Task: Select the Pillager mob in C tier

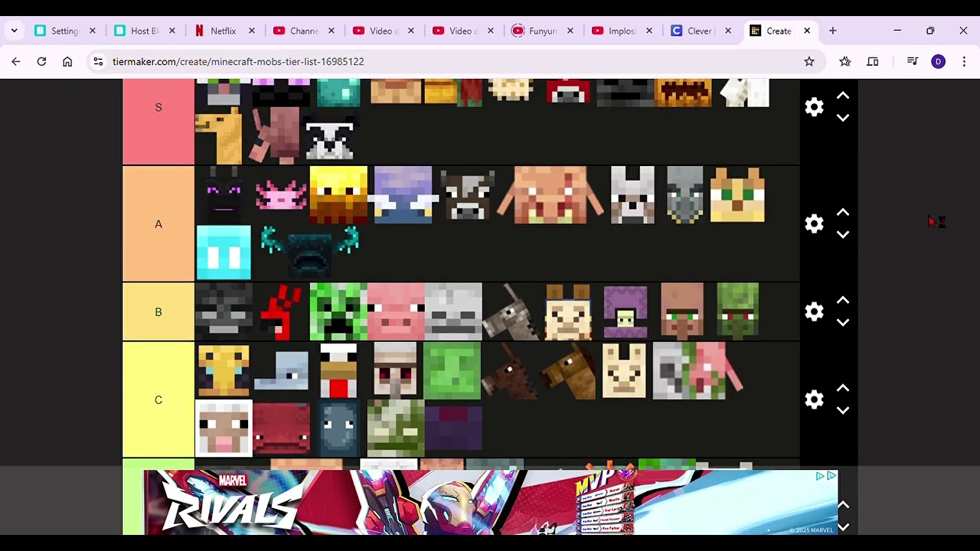Action: tap(395, 370)
